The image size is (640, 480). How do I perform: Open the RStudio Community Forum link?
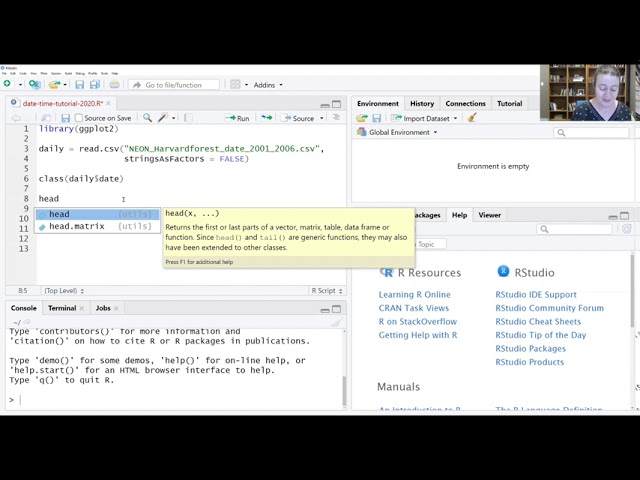(x=549, y=308)
